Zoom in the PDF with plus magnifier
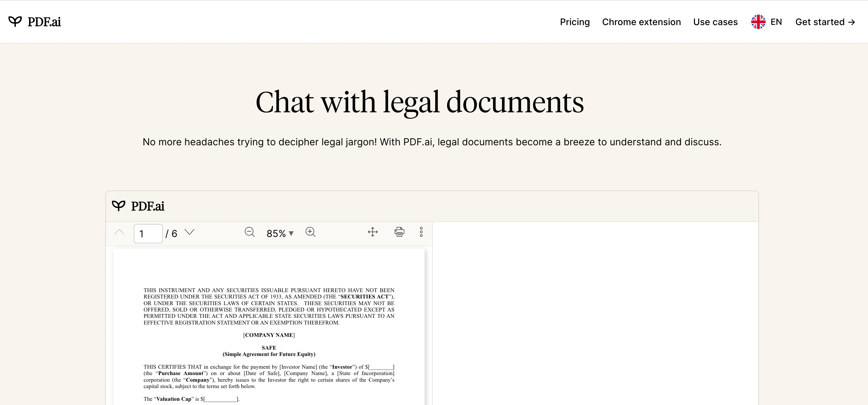 click(x=310, y=232)
